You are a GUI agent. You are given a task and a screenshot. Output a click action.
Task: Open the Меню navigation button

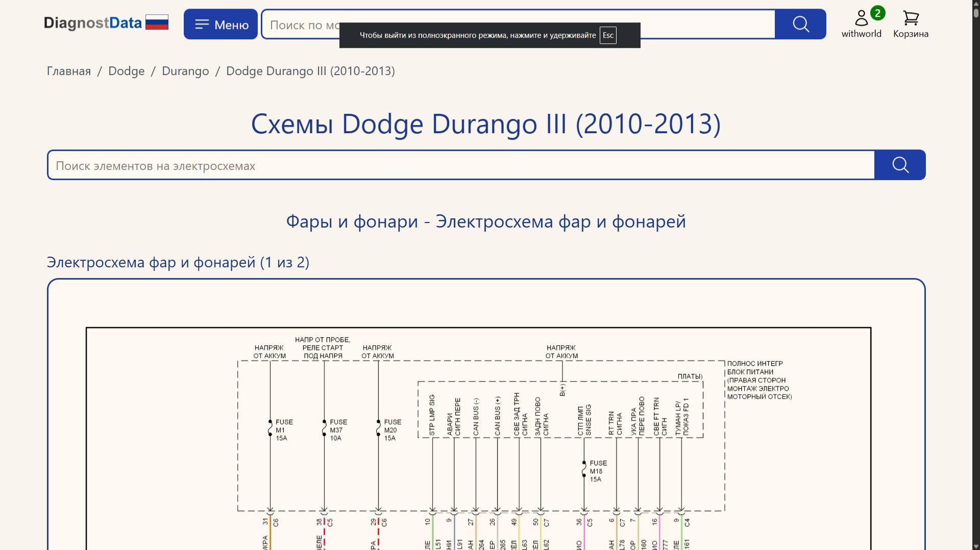click(x=220, y=23)
